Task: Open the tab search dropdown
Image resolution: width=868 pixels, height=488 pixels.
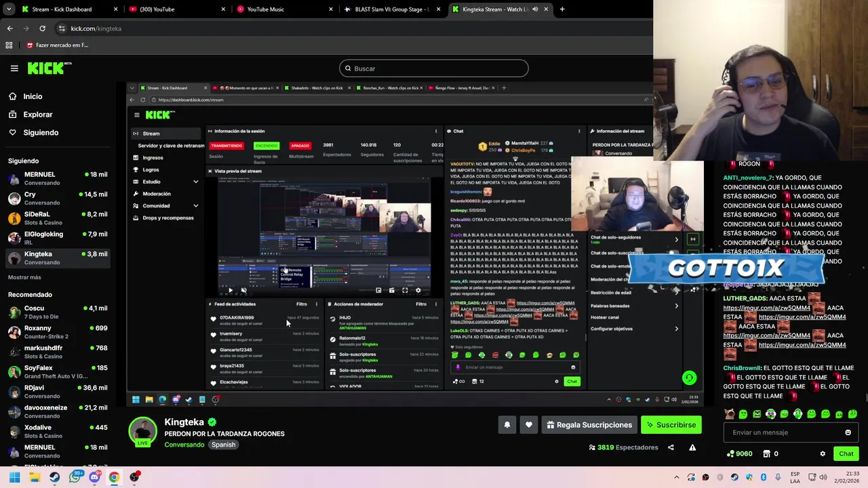Action: (x=9, y=9)
